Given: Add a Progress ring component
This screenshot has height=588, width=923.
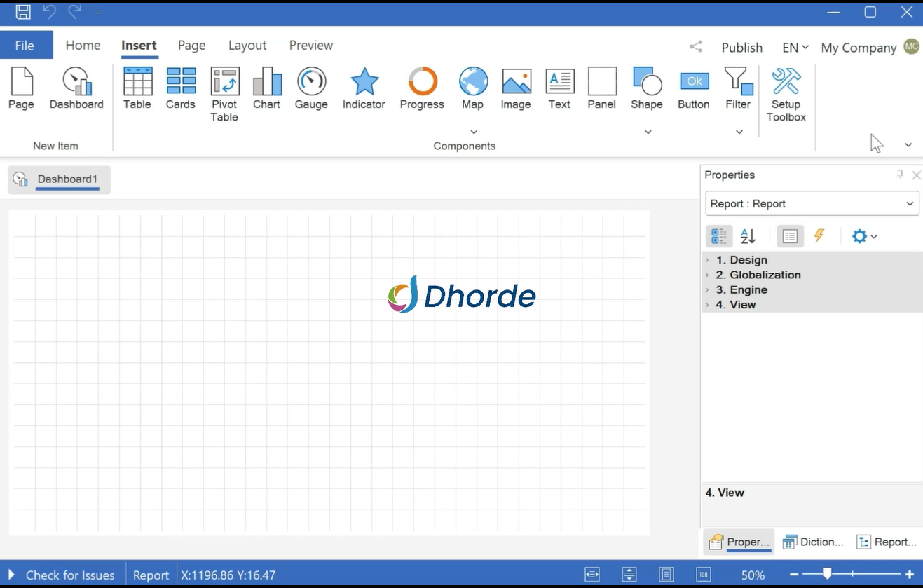Looking at the screenshot, I should point(422,82).
